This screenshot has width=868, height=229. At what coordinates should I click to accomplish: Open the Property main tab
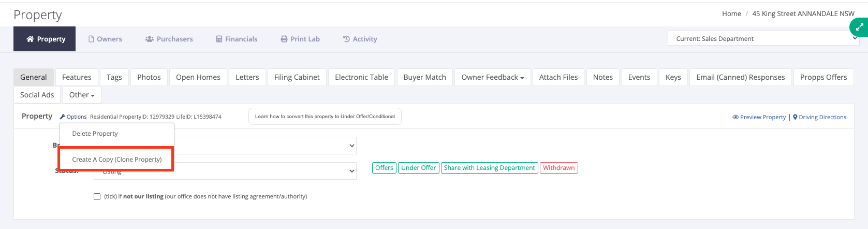[x=45, y=39]
